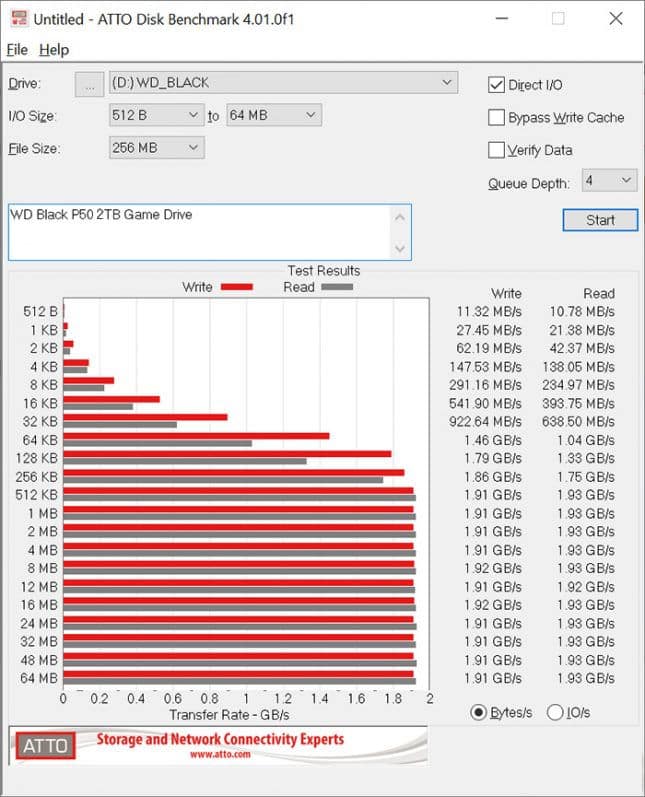Select the Bytes/s radio button
The height and width of the screenshot is (797, 645).
coord(478,713)
